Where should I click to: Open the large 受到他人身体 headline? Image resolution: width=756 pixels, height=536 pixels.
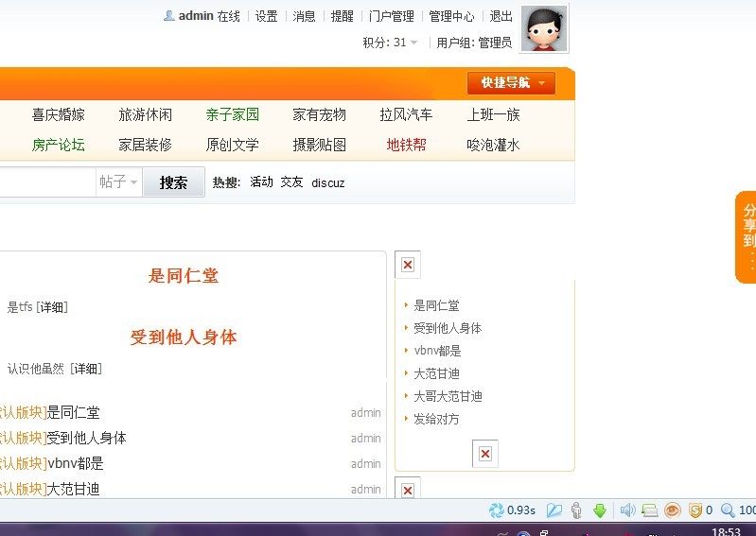184,337
